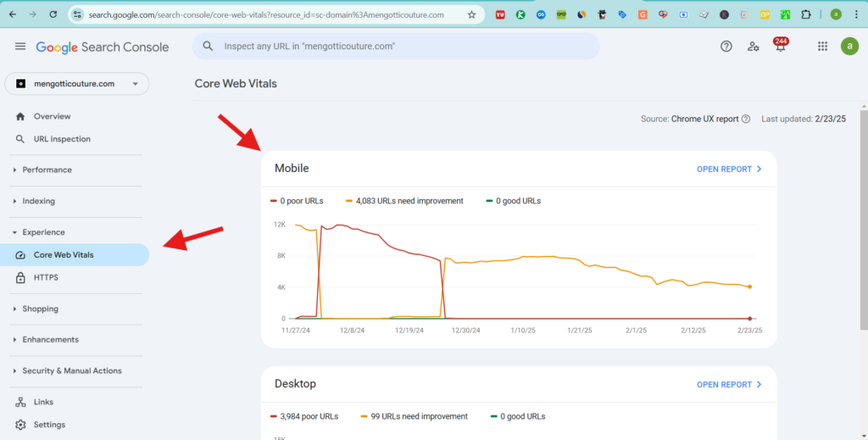Open the mengotticouture.com property dropdown

coord(77,84)
